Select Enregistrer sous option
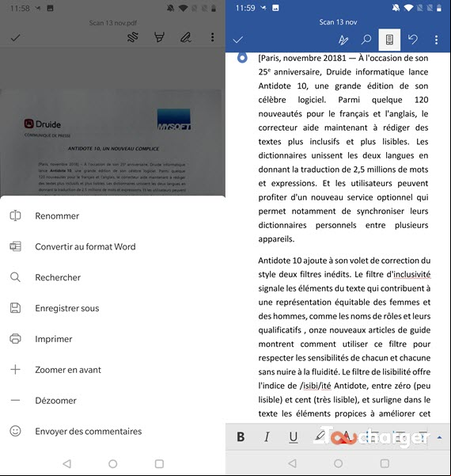 (112, 308)
